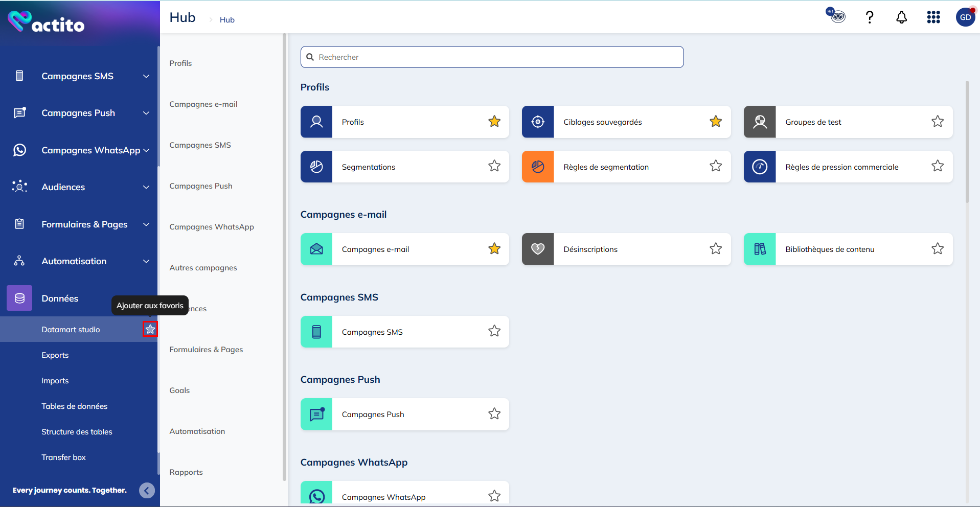Open the Groupes de test tile
Screen dimensions: 980x507
848,122
